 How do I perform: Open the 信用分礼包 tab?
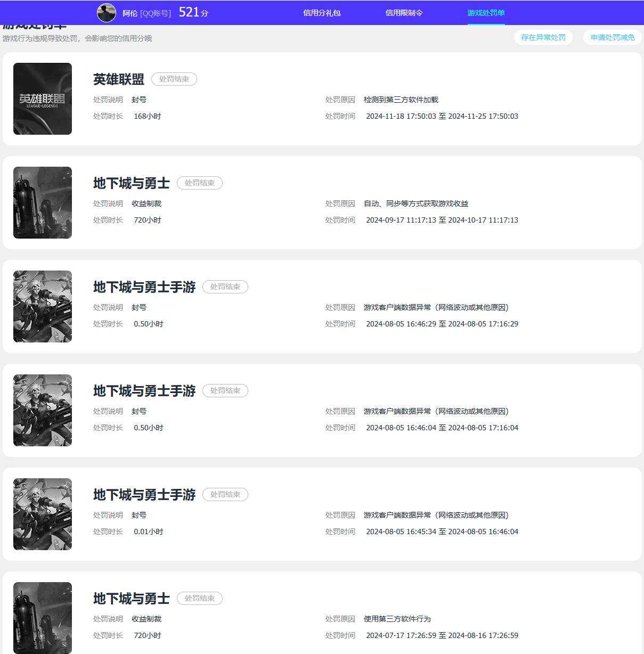322,13
